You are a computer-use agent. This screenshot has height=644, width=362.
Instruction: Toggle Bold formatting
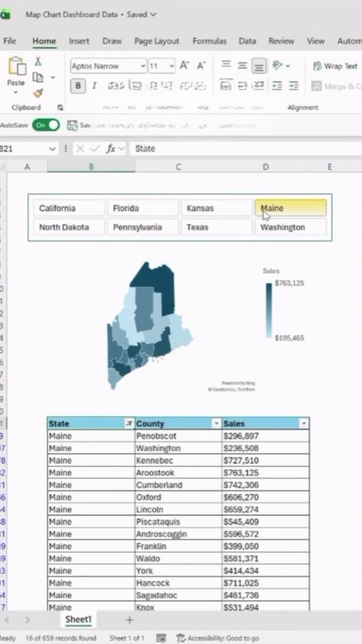(x=78, y=86)
